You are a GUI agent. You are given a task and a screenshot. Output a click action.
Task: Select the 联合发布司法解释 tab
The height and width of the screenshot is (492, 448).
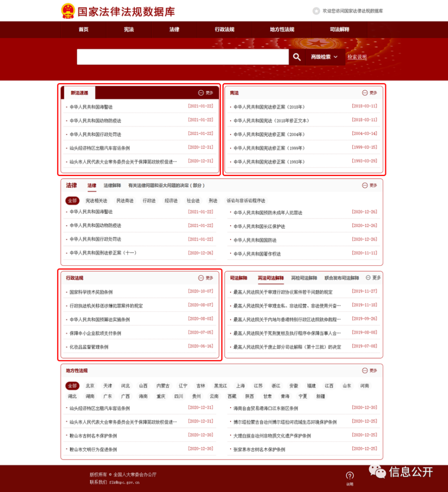342,278
